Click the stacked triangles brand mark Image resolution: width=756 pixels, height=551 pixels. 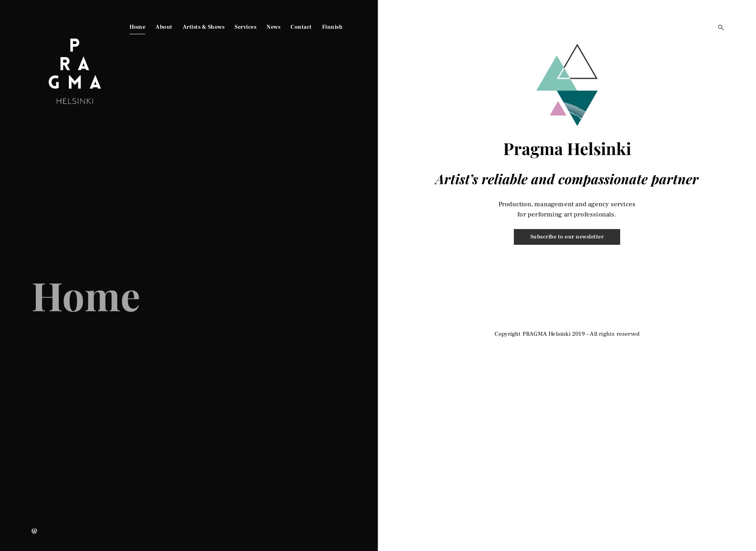[567, 85]
